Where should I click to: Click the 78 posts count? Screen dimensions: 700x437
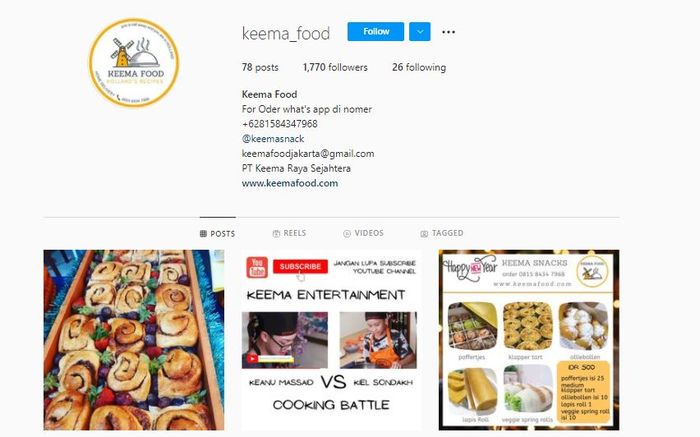pos(260,67)
